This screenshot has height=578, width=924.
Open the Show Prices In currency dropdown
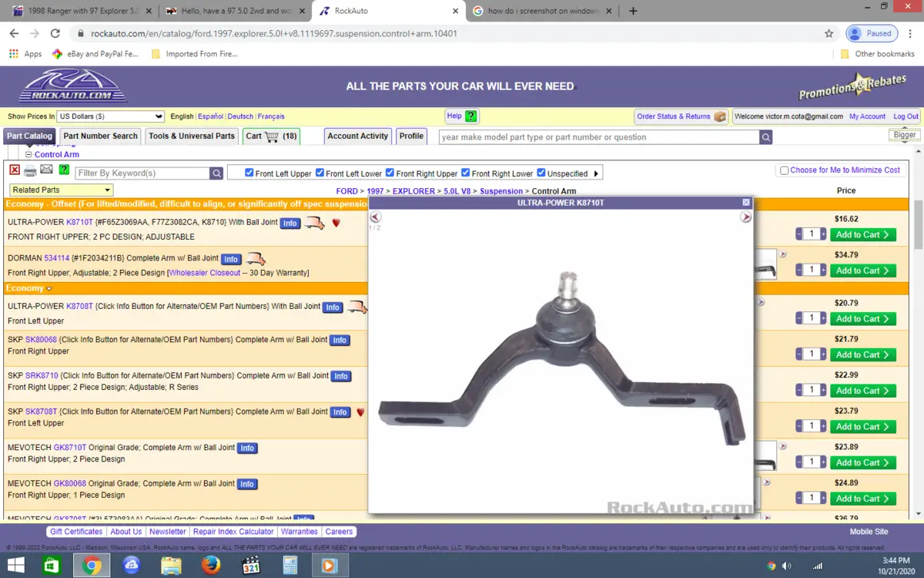click(111, 116)
